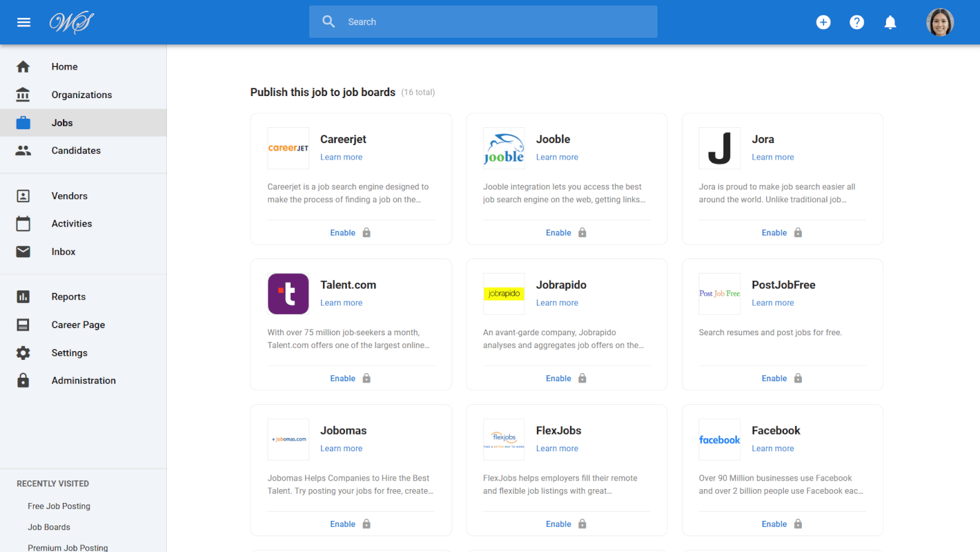Click the Talent.com purple logo

tap(288, 294)
